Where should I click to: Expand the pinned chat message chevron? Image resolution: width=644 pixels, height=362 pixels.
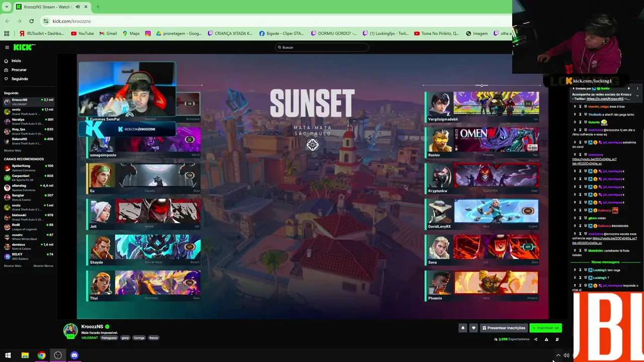click(x=637, y=95)
